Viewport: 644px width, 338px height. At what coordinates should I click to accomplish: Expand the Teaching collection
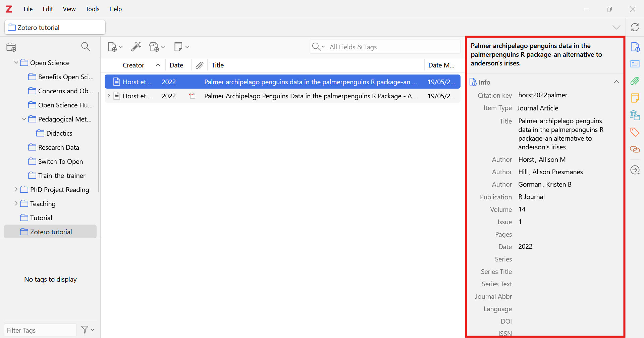click(16, 203)
